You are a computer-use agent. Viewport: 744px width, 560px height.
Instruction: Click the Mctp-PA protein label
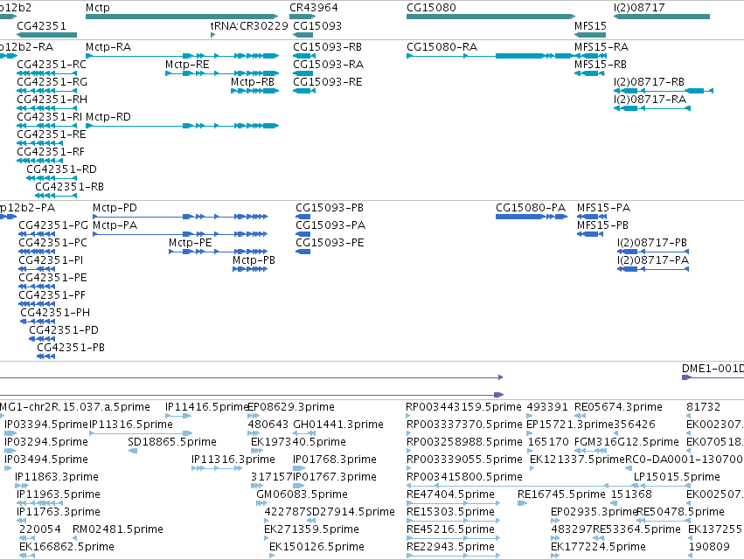click(x=115, y=225)
